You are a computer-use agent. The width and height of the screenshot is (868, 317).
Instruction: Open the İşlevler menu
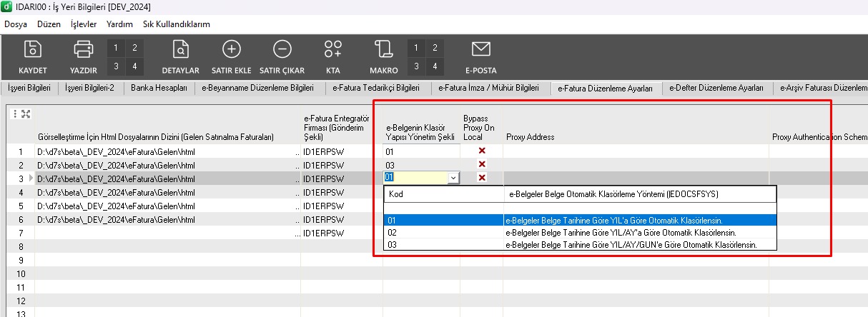coord(84,24)
